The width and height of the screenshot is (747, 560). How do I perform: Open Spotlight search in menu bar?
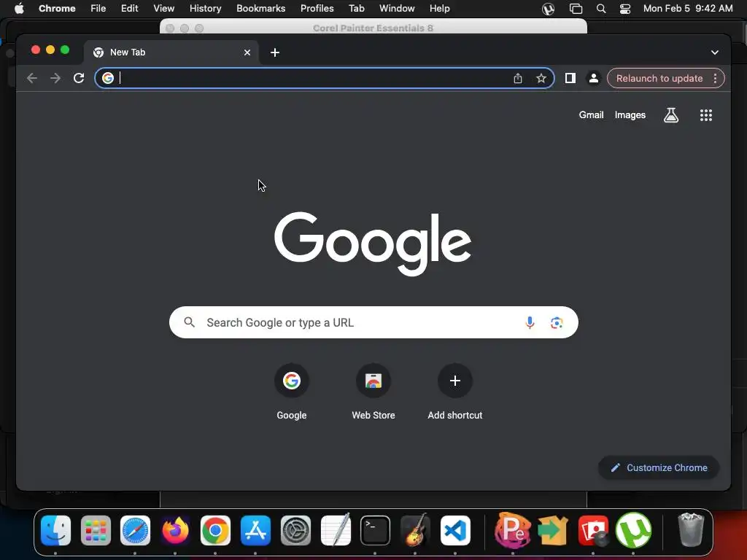tap(601, 9)
